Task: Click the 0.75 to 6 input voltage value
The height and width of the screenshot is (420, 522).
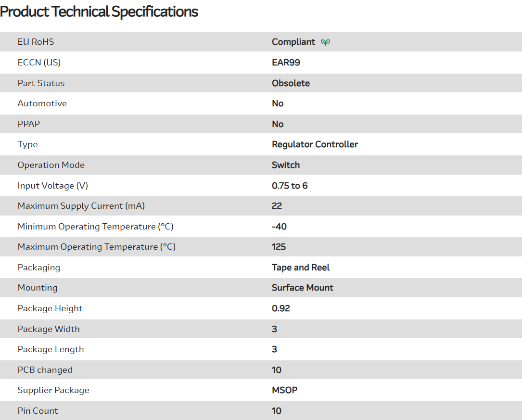Action: [290, 186]
